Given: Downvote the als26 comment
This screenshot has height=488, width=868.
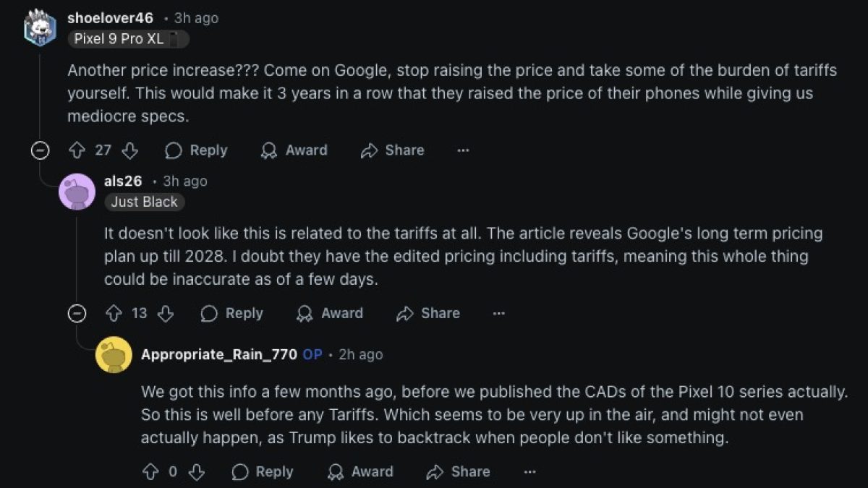Looking at the screenshot, I should (166, 313).
